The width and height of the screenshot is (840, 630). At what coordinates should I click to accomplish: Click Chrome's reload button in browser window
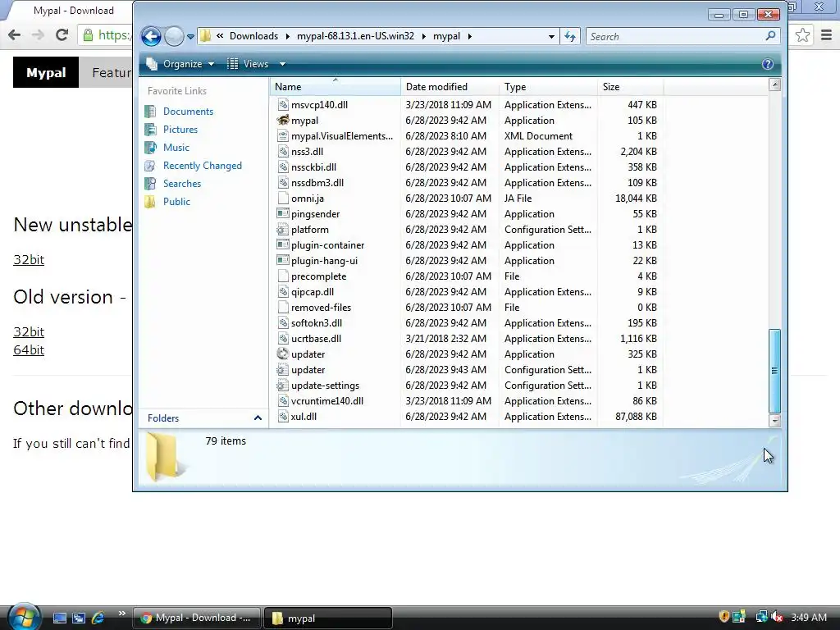62,34
